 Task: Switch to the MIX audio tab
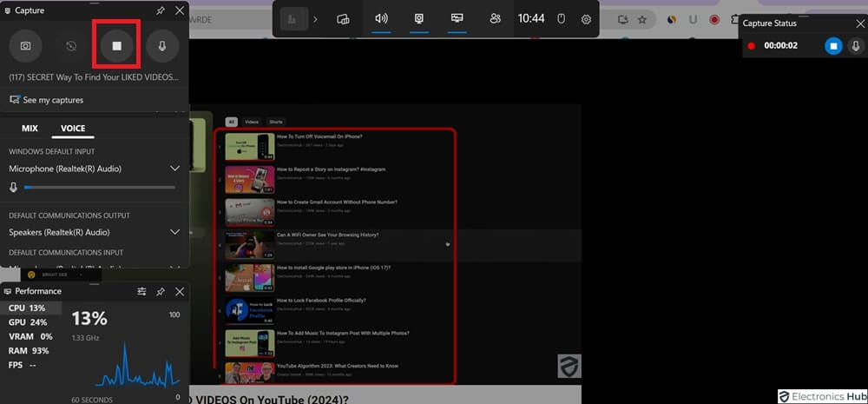tap(30, 129)
